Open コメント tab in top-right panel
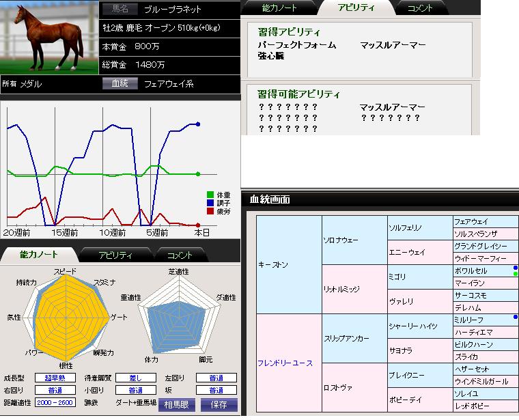 (420, 8)
